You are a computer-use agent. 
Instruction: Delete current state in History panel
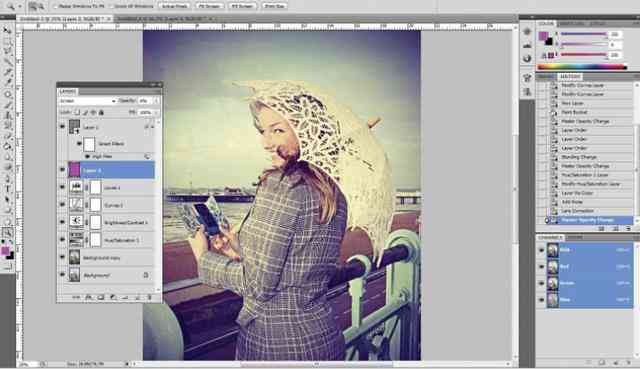(x=628, y=229)
